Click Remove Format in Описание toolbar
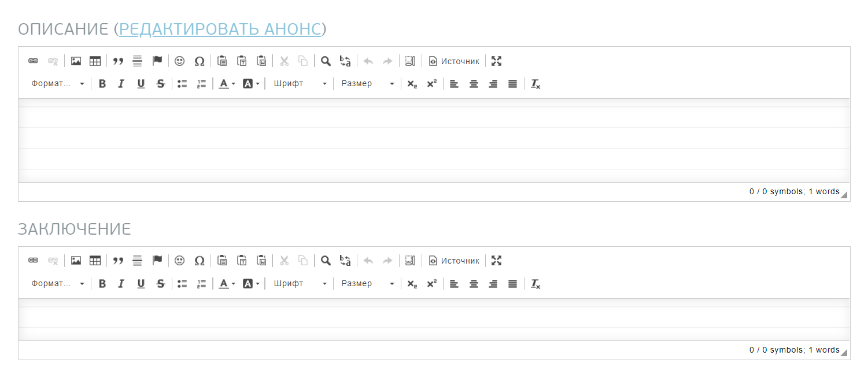This screenshot has height=374, width=868. click(x=535, y=84)
